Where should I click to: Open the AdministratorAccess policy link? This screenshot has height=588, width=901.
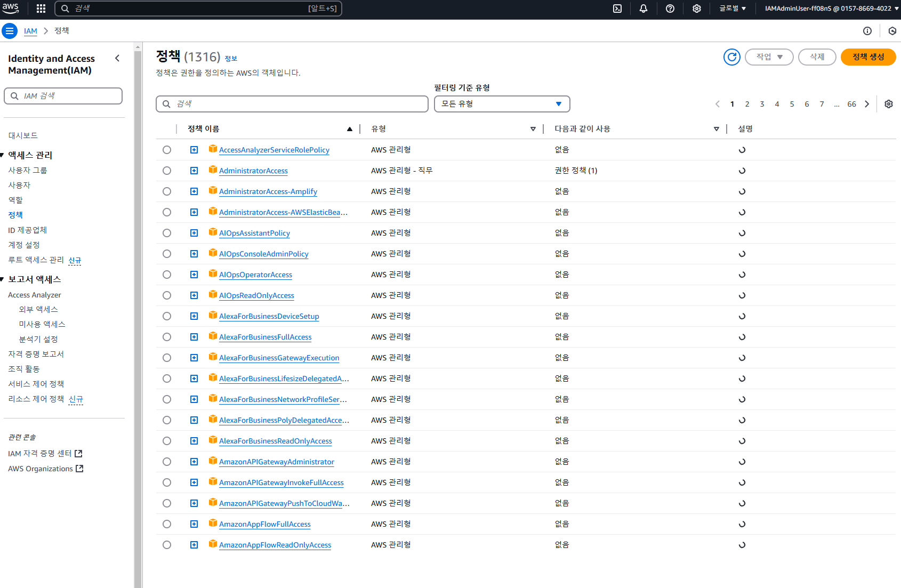click(253, 171)
